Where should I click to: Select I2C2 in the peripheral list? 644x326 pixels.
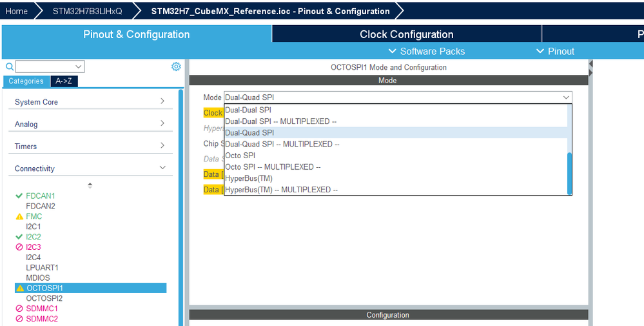[34, 237]
